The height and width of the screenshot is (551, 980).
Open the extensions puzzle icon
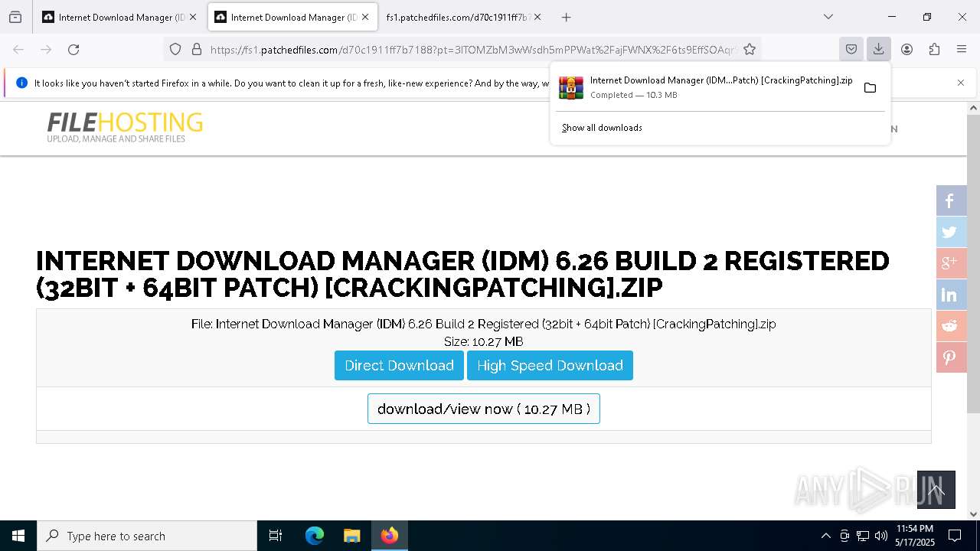[x=934, y=49]
